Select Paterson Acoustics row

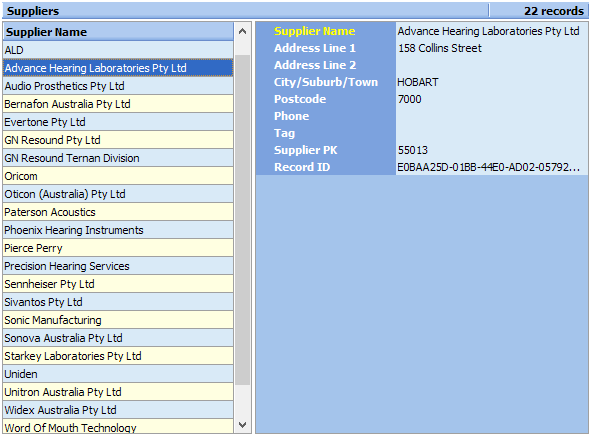[118, 212]
